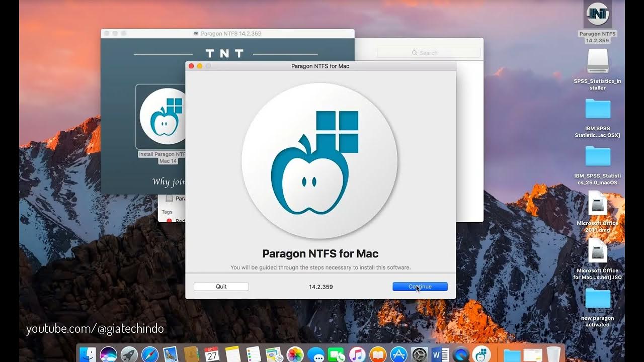Launch Siri from the Dock
Screen dimensions: 644x362
click(109, 354)
